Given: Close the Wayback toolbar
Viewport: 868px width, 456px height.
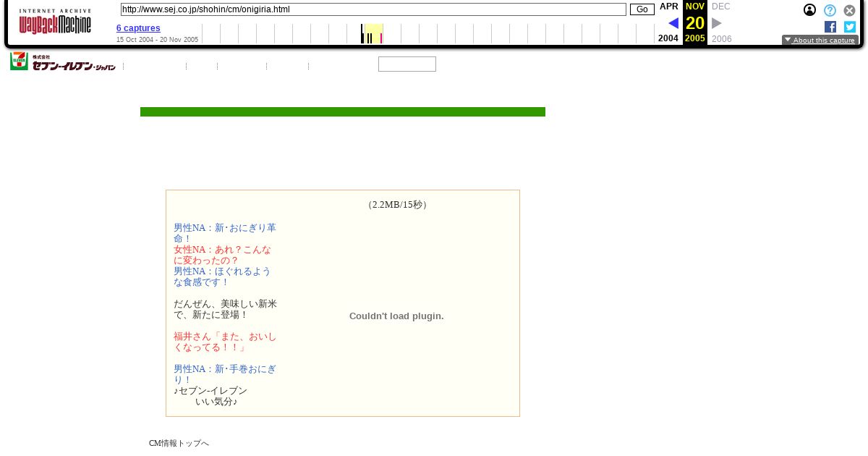Looking at the screenshot, I should pyautogui.click(x=850, y=10).
